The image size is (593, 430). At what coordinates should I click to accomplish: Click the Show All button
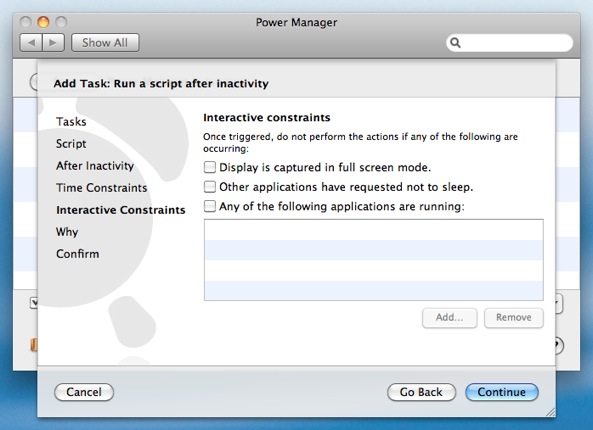[x=105, y=43]
